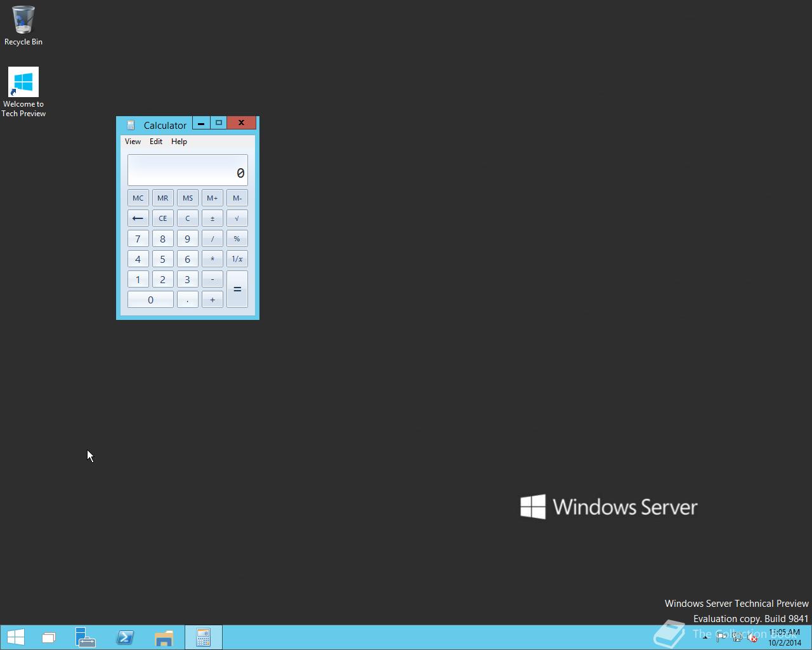812x650 pixels.
Task: Click the MC memory clear button
Action: pos(138,198)
